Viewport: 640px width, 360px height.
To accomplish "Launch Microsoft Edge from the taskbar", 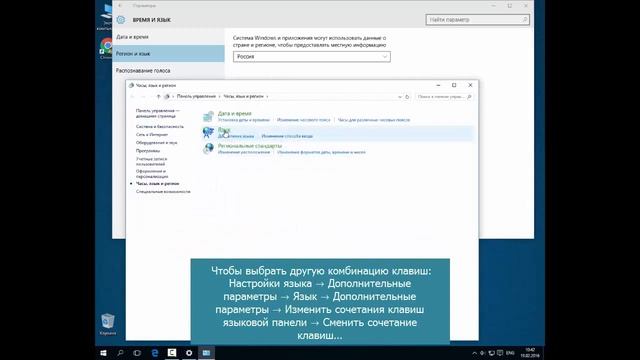I will pyautogui.click(x=155, y=353).
